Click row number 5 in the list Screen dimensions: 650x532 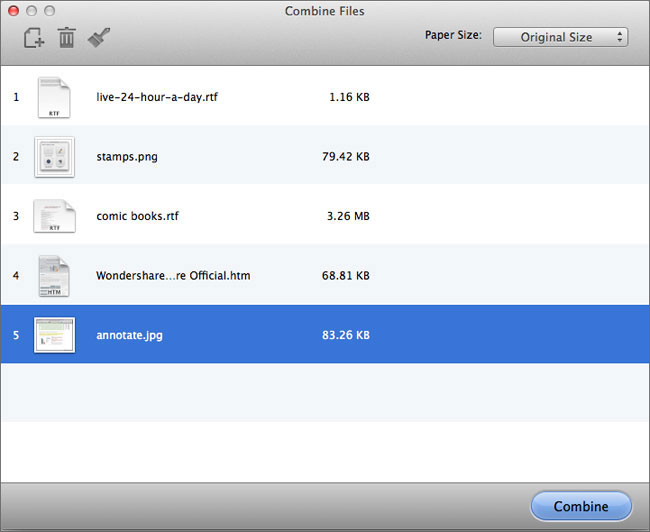tap(16, 335)
